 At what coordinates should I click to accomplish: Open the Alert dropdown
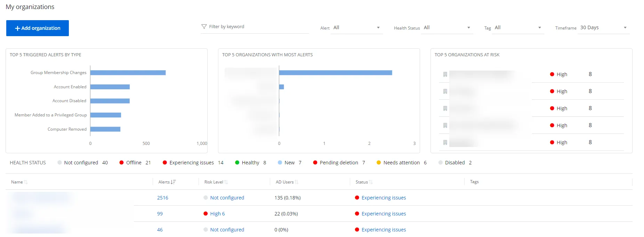[x=356, y=27]
